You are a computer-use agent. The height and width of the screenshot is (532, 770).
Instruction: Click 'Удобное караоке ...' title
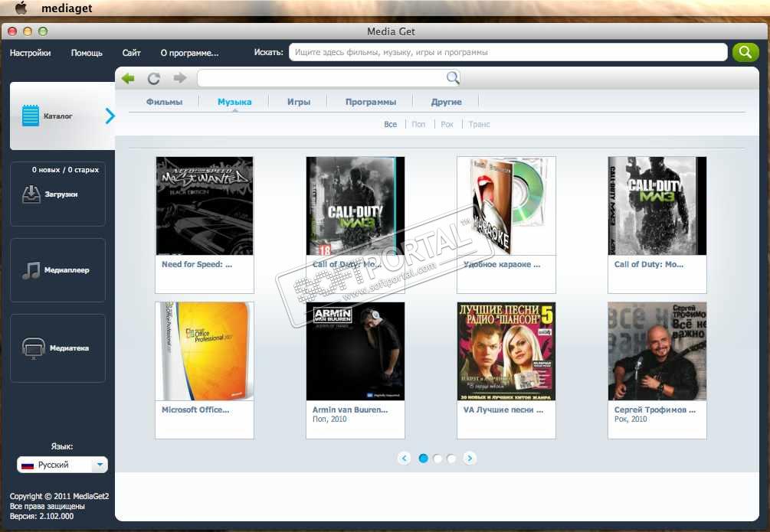(x=502, y=264)
